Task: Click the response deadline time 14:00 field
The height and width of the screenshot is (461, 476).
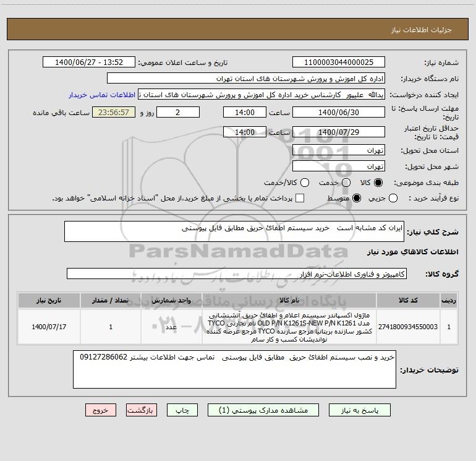Action: [245, 112]
